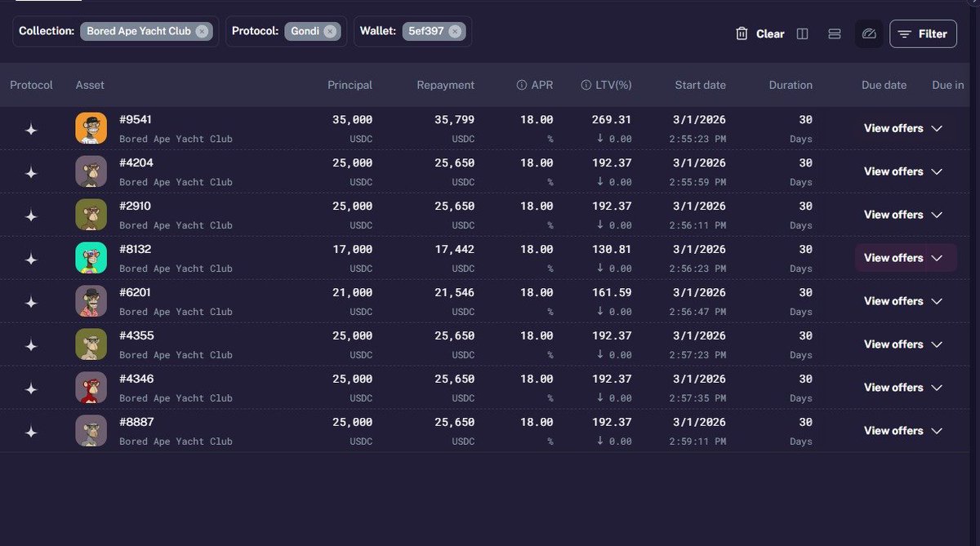Expand View offers for #6201
980x546 pixels.
904,301
